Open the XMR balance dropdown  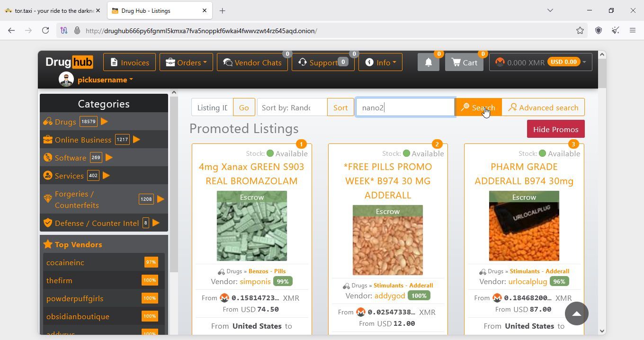point(541,62)
